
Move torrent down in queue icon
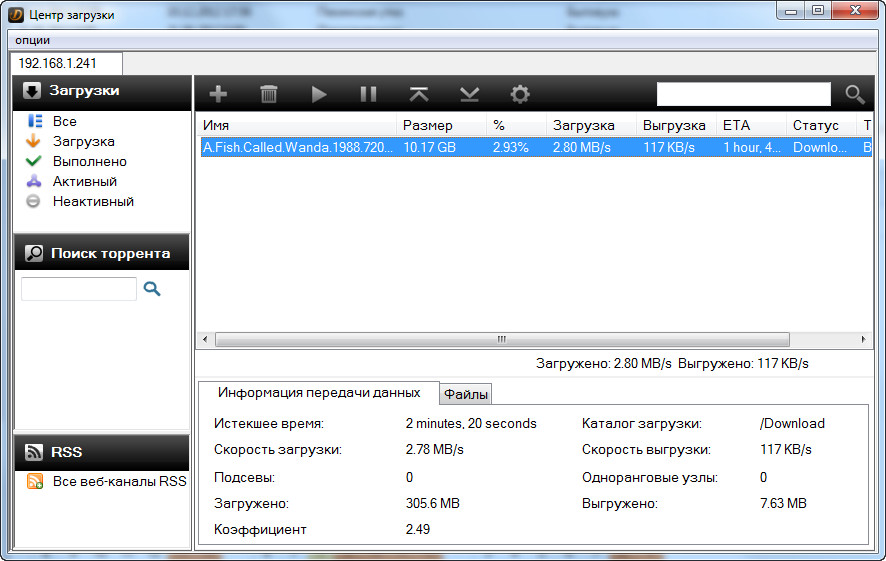coord(469,94)
